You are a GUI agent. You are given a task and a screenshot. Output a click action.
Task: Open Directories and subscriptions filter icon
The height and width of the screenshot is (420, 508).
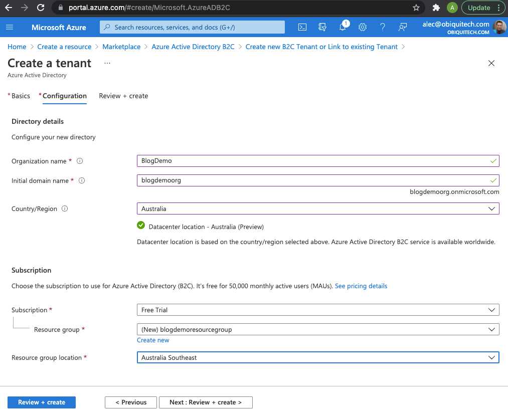click(322, 27)
